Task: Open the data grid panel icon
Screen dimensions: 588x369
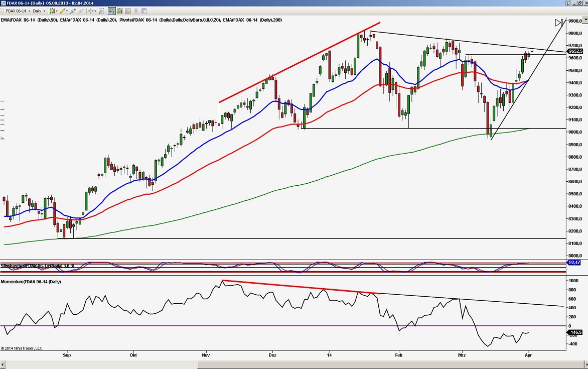Action: pos(143,11)
